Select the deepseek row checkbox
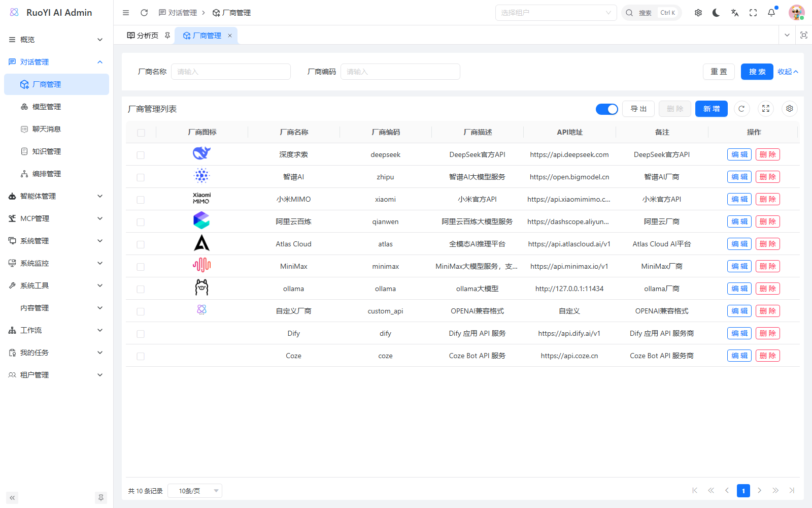812x508 pixels. click(141, 155)
